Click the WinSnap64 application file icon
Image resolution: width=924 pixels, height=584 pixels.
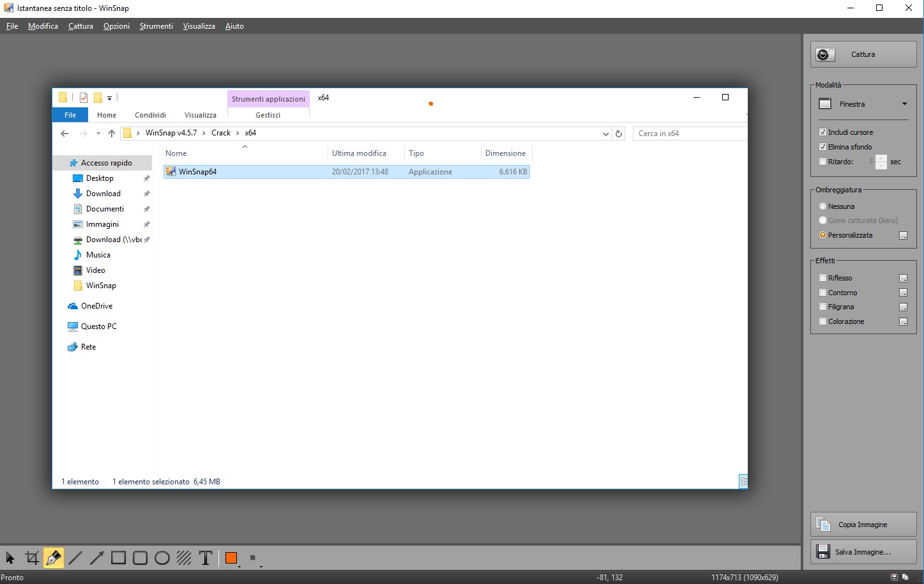pyautogui.click(x=170, y=171)
